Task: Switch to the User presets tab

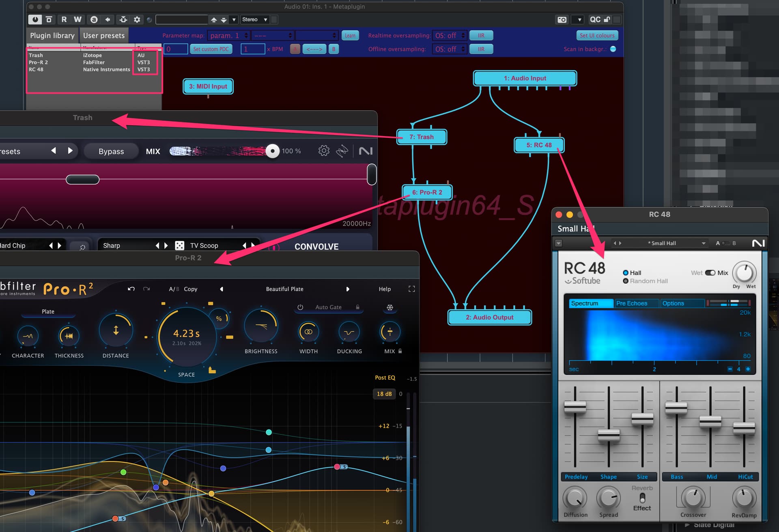Action: pos(104,36)
